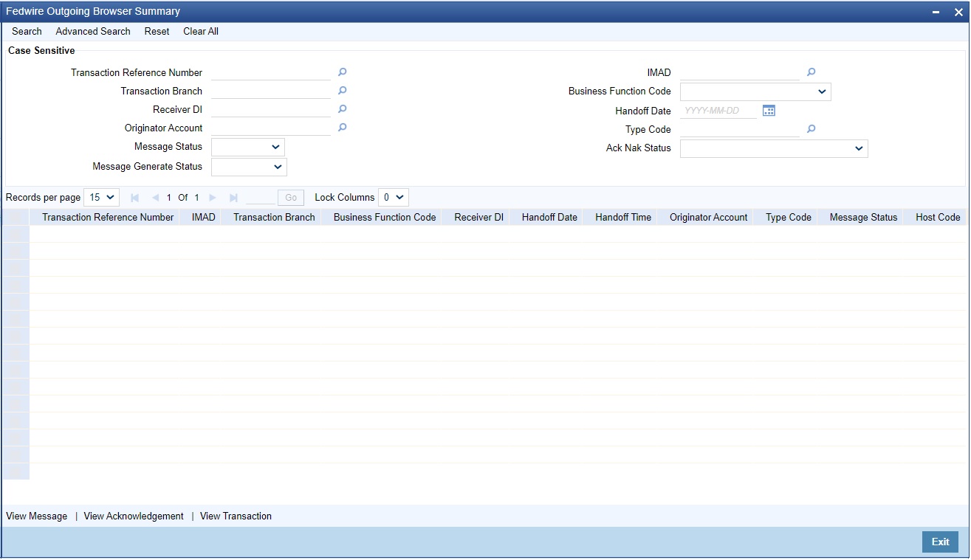This screenshot has height=560, width=971.
Task: Click the Exit button
Action: [940, 542]
